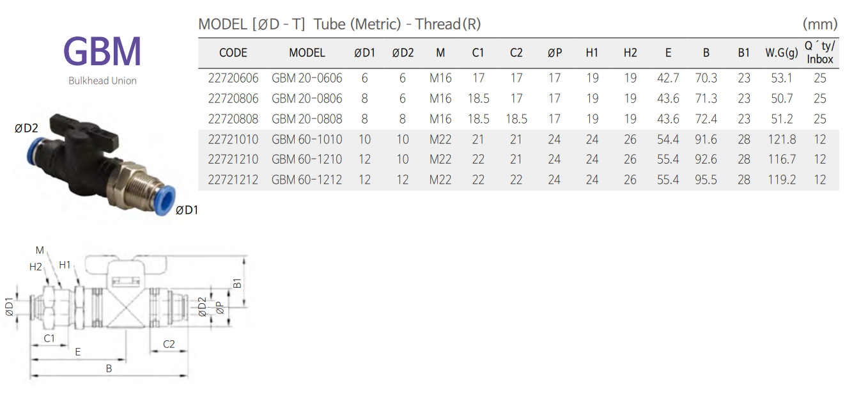Viewport: 868px width, 410px height.
Task: Click the Q'ty/Inbox column header
Action: [820, 52]
